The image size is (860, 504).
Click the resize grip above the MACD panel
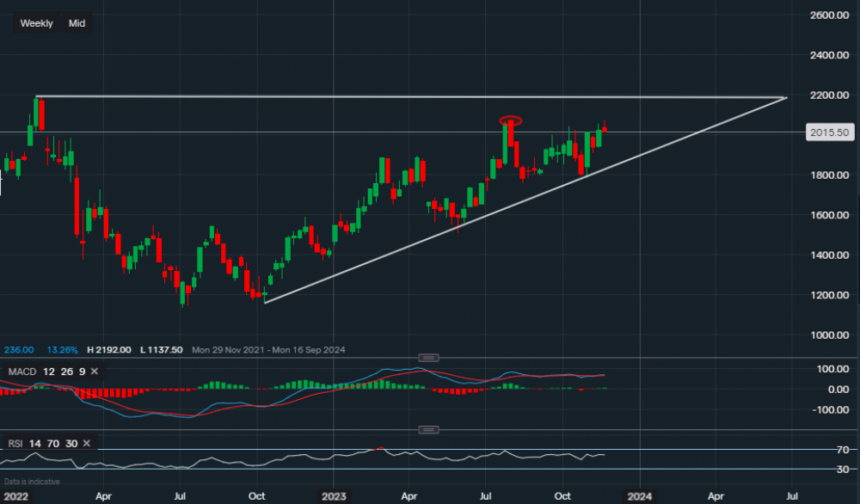click(427, 356)
